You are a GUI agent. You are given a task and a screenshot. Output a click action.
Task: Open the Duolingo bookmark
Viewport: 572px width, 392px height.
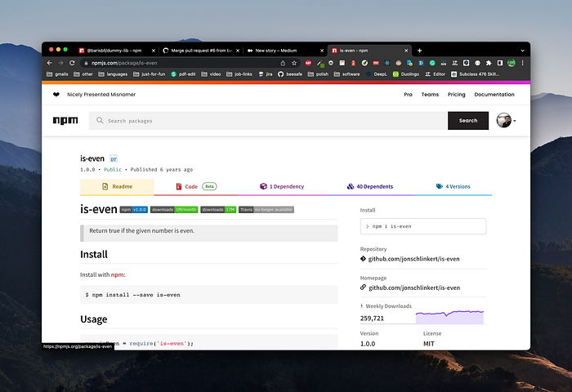pyautogui.click(x=406, y=74)
